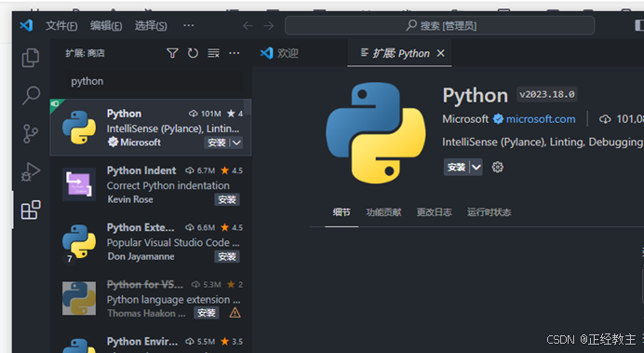Open the Explorer view in activity bar
Image resolution: width=644 pixels, height=353 pixels.
coord(31,58)
